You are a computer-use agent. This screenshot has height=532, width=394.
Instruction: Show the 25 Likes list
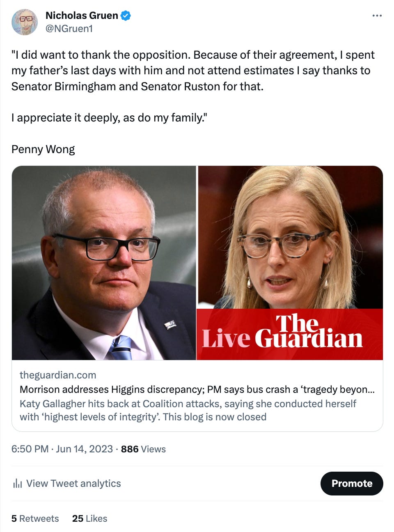click(89, 518)
